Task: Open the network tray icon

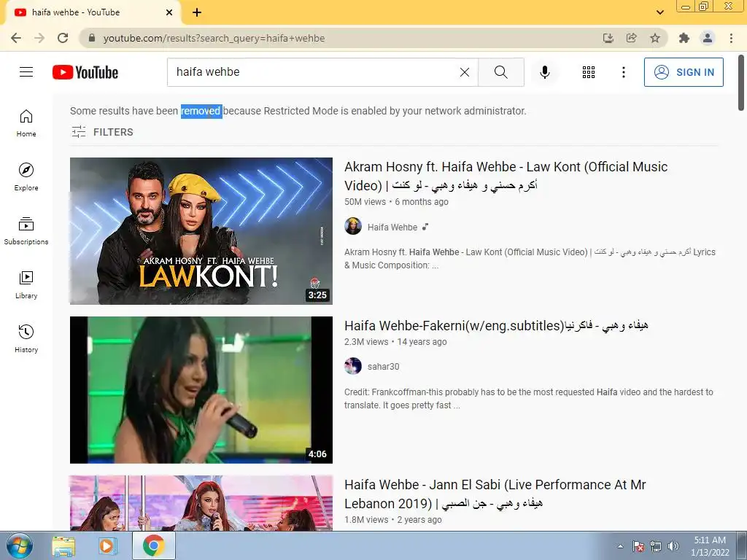Action: [656, 546]
